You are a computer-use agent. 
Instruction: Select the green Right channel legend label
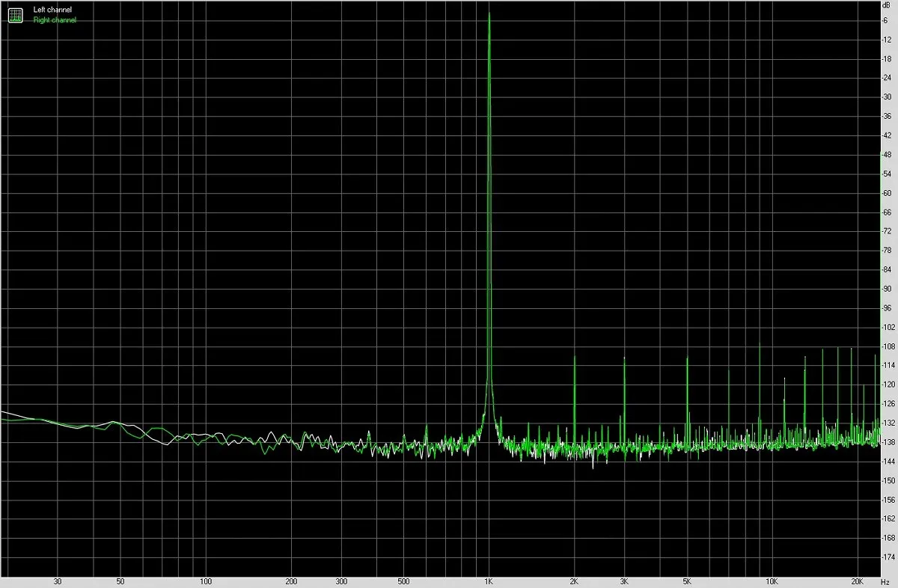pos(55,20)
